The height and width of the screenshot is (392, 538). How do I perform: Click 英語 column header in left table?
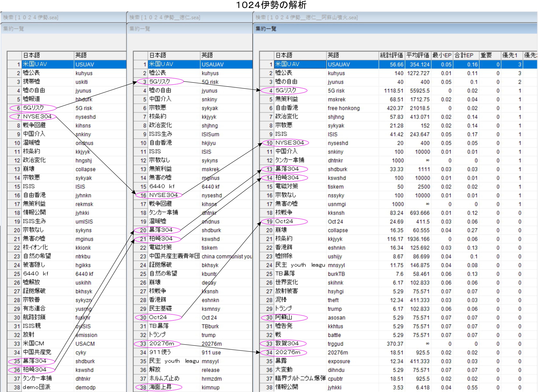pos(81,55)
